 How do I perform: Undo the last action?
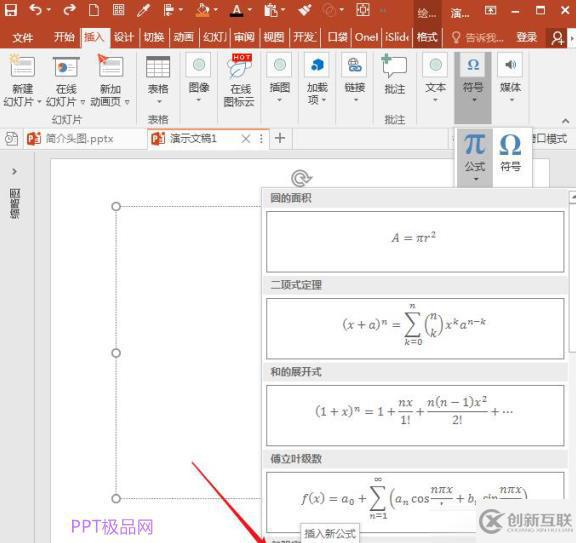(35, 10)
